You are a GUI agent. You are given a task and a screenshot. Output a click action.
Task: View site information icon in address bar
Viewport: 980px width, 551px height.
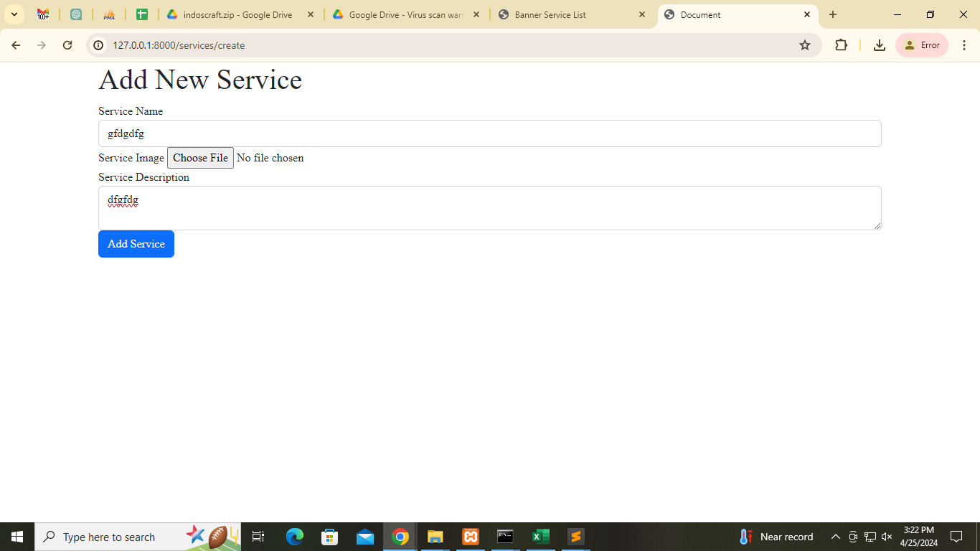[x=99, y=45]
